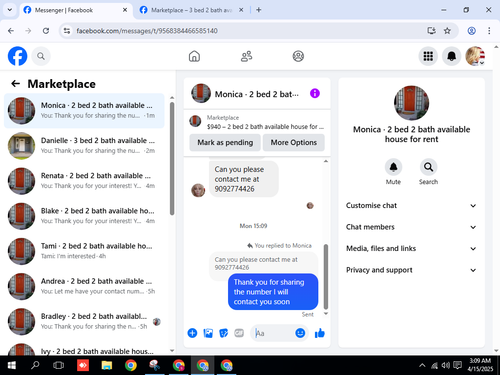Viewport: 500px width, 375px height.
Task: Select the Monica conversation in list
Action: pos(84,111)
